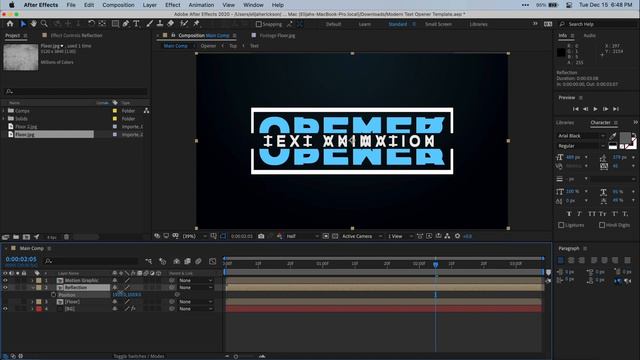Toggle the Draft 3D icon in timeline
640x360 pixels.
162,261
